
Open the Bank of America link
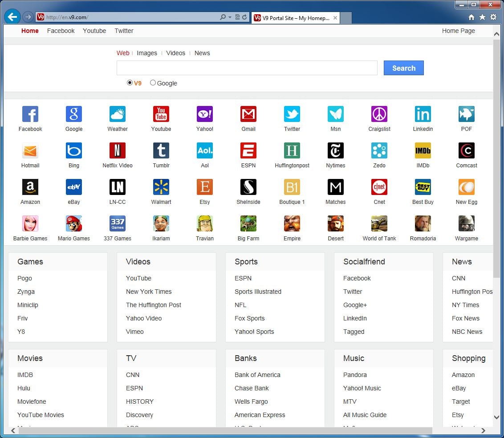click(x=257, y=375)
